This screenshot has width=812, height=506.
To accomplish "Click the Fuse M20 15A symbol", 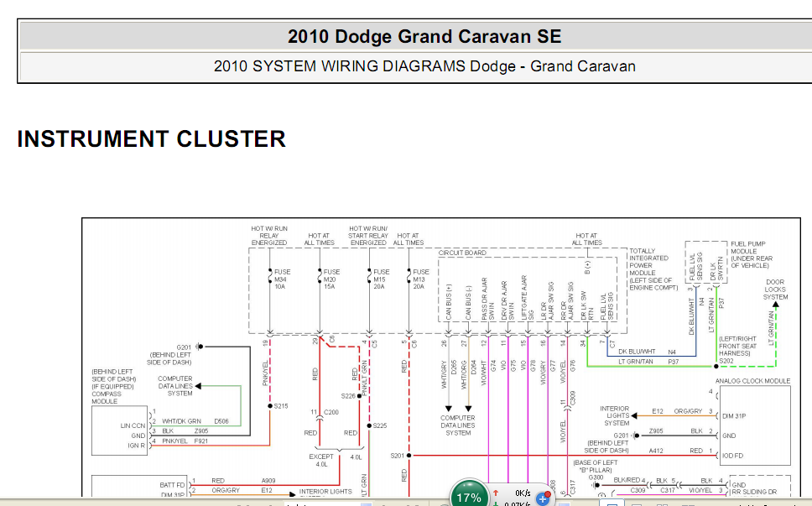I will point(320,276).
